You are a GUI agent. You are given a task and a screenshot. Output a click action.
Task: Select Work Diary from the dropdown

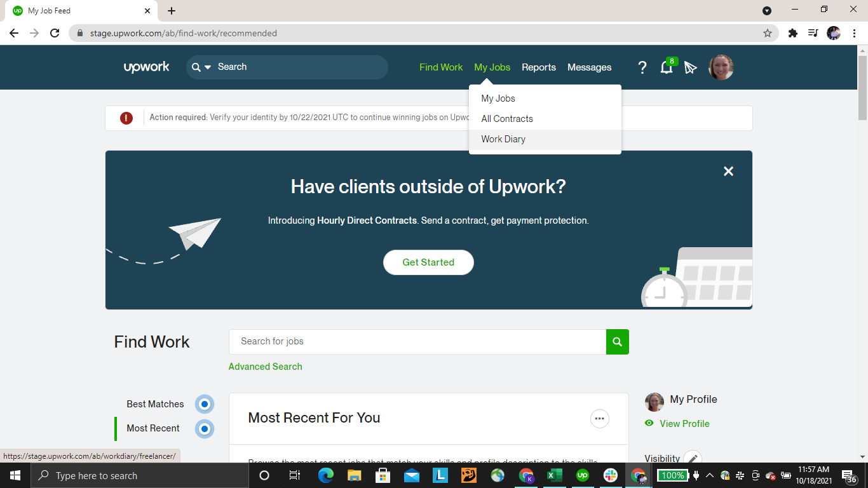[503, 139]
